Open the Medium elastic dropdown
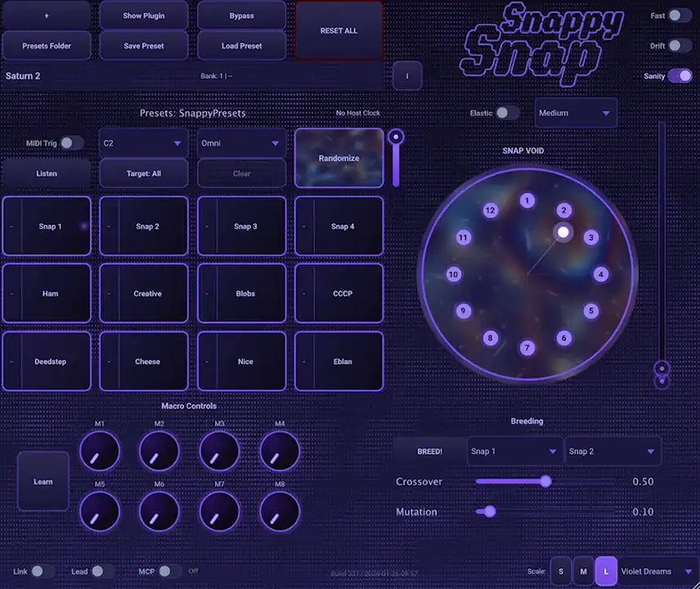Viewport: 700px width, 589px height. coord(576,113)
